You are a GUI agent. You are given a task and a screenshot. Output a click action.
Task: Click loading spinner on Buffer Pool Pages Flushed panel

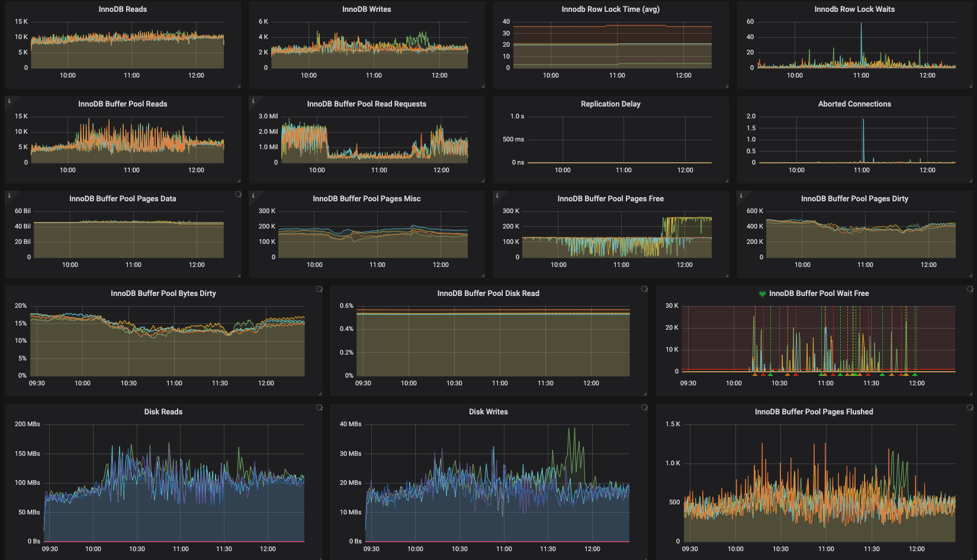pos(970,407)
